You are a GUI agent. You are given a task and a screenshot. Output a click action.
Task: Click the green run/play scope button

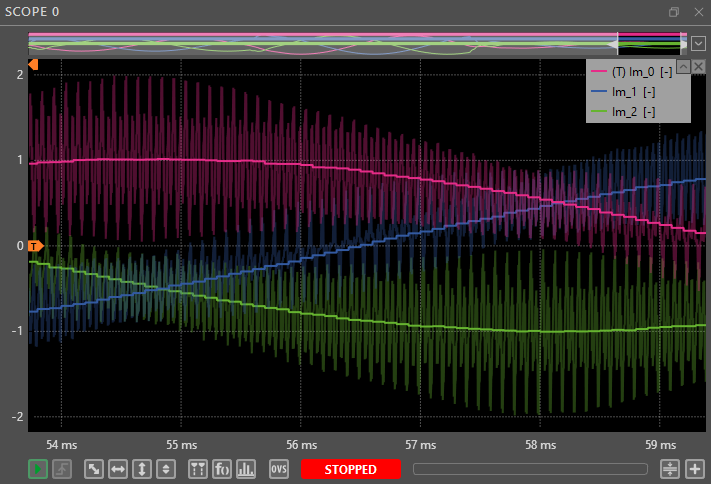point(37,469)
